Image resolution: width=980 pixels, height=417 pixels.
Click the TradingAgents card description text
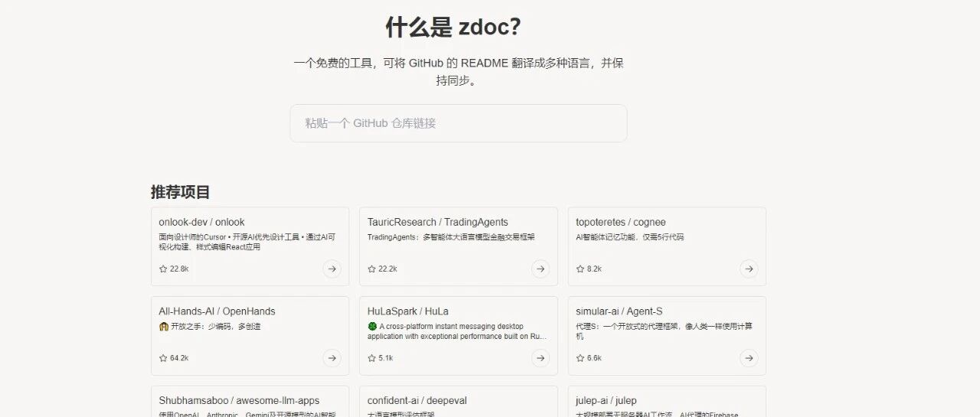(451, 237)
